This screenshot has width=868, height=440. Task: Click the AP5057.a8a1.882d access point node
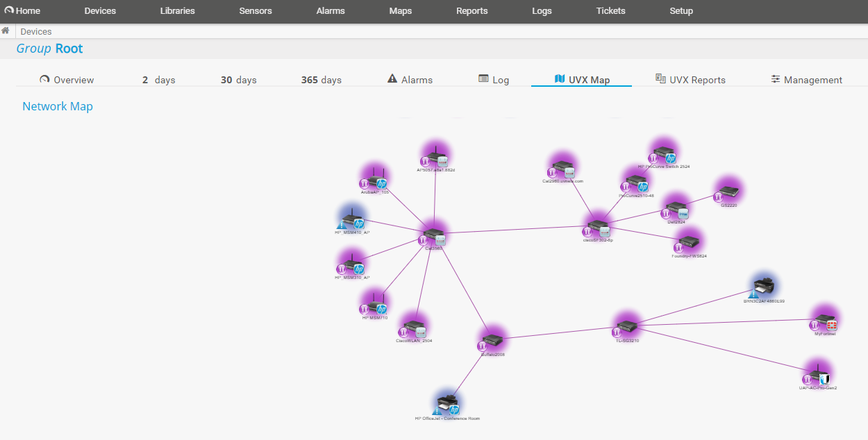[x=435, y=155]
